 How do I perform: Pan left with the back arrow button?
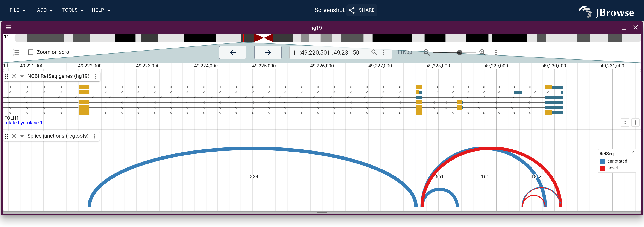(x=233, y=52)
